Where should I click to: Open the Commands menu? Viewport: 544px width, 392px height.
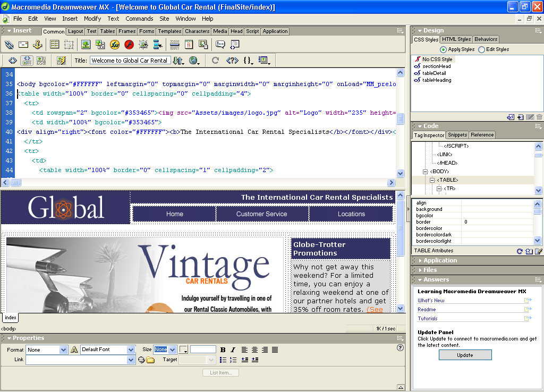click(139, 19)
